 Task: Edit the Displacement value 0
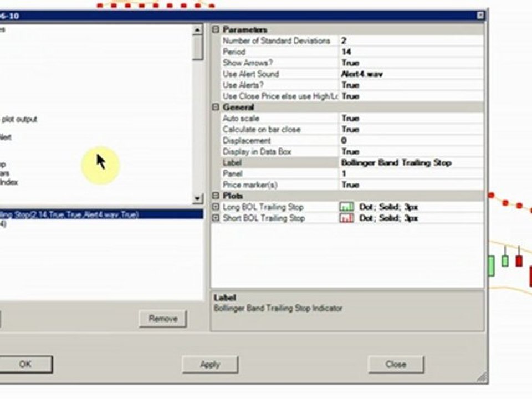tap(411, 140)
